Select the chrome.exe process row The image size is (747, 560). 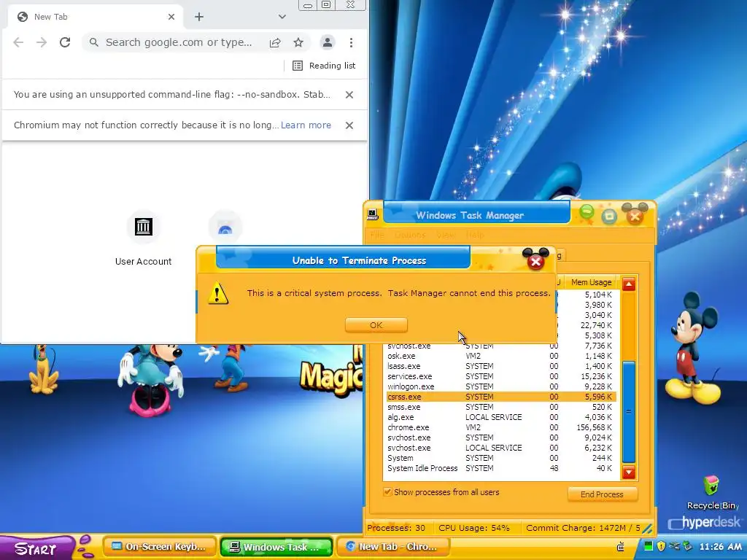click(500, 427)
